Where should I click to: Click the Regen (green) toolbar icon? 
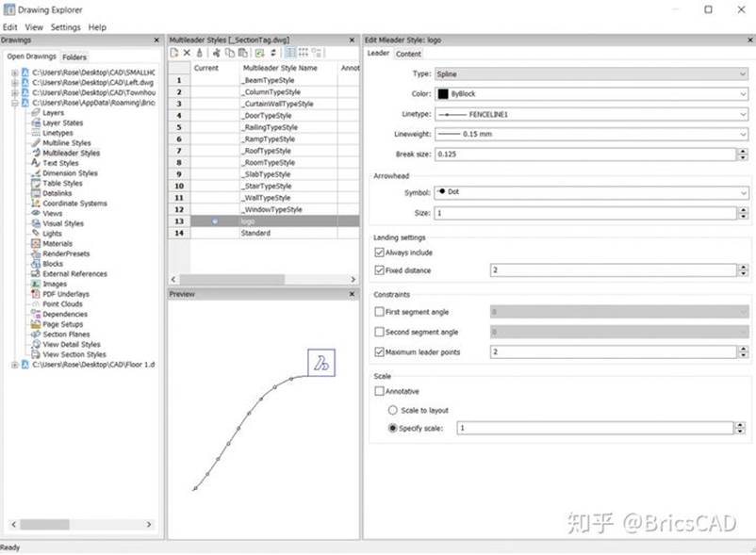pyautogui.click(x=260, y=53)
